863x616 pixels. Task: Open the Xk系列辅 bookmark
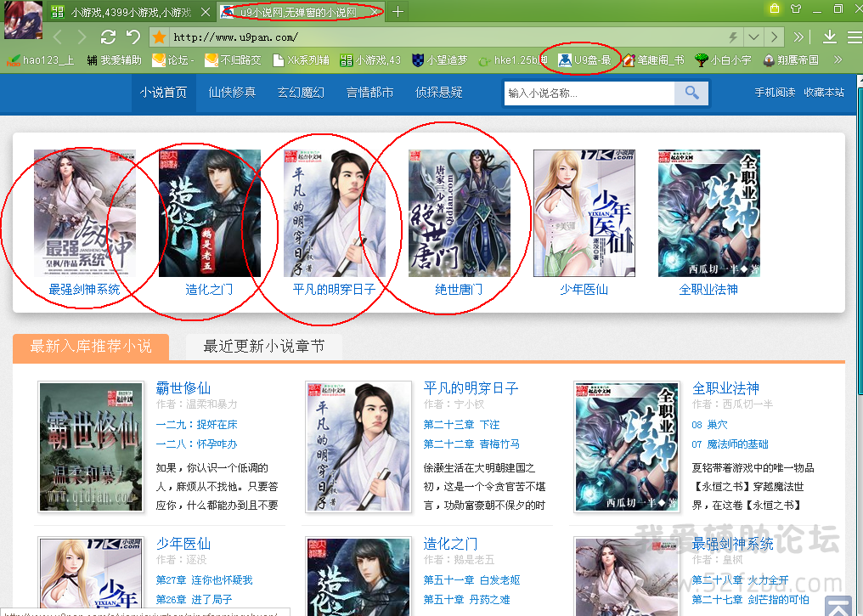[301, 60]
